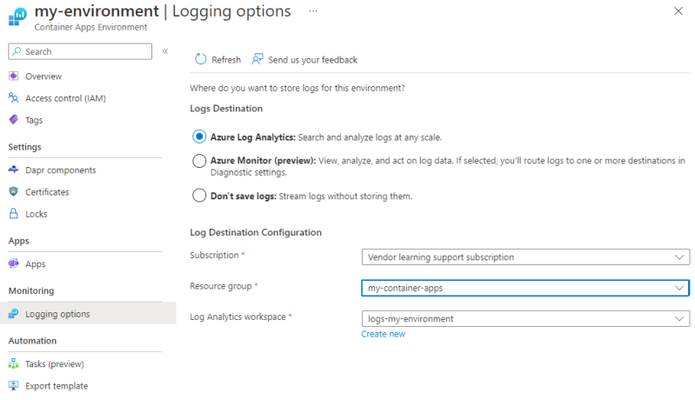
Task: Click the Apps icon in sidebar
Action: 14,263
